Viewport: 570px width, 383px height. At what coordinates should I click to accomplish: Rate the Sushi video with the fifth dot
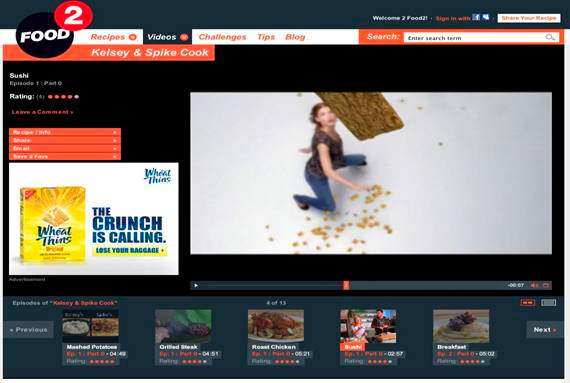76,97
